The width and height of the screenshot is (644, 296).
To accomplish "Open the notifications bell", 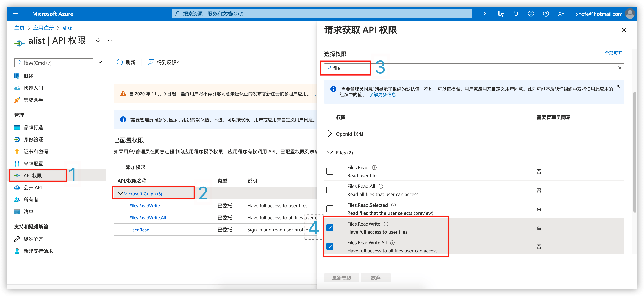I will click(516, 14).
